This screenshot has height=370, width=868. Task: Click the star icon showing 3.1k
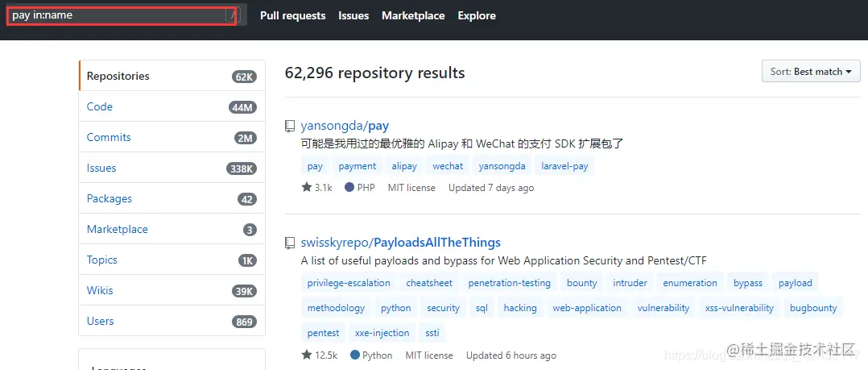(307, 187)
